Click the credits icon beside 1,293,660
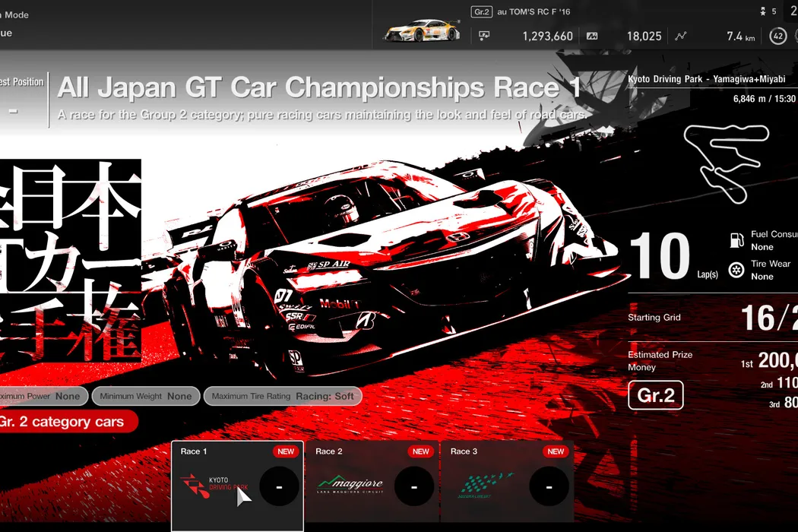The width and height of the screenshot is (798, 532). tap(484, 36)
